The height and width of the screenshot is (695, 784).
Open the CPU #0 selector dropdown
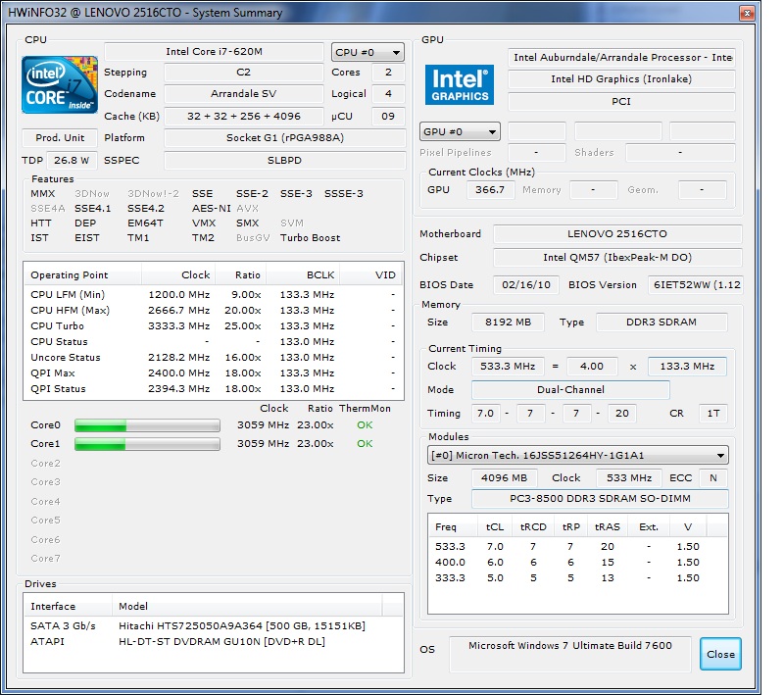click(x=367, y=53)
